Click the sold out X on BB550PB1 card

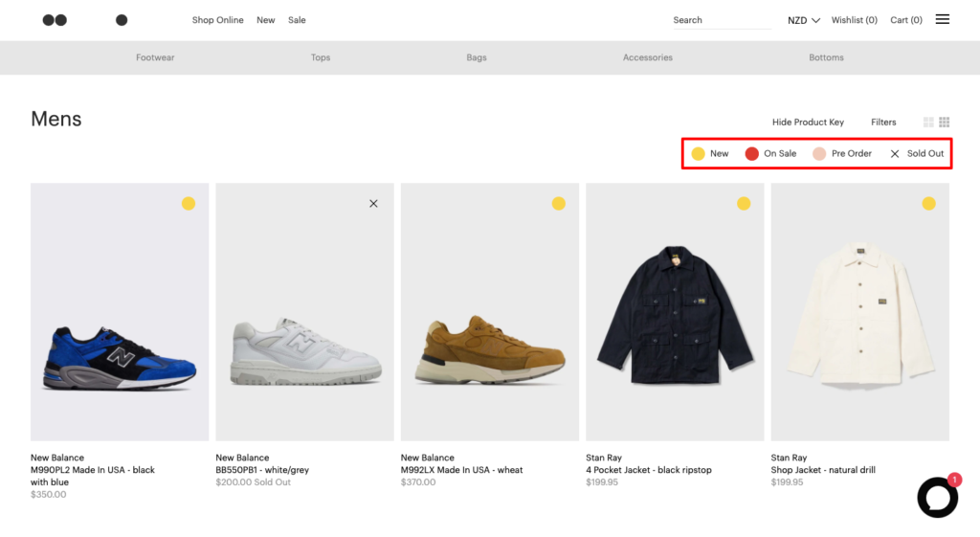[373, 203]
